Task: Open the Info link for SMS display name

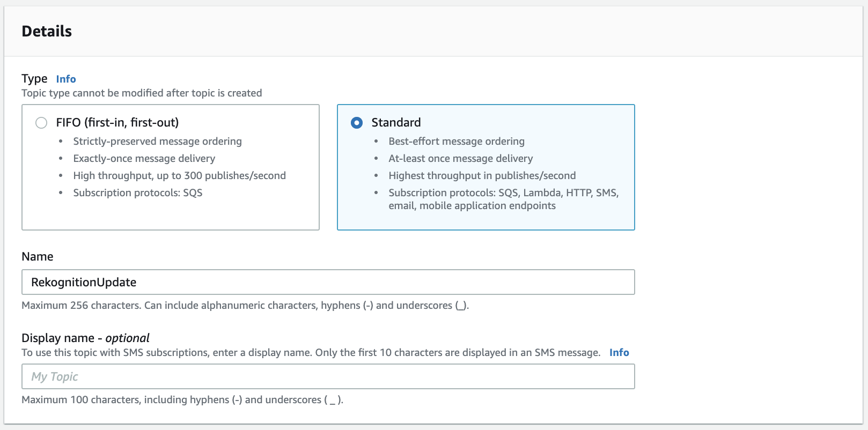Action: [619, 352]
